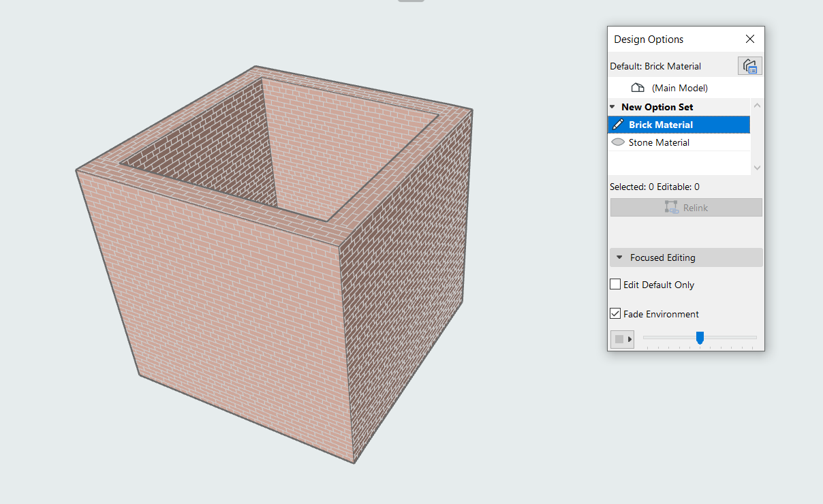823x504 pixels.
Task: Click the eye icon beside Stone Material
Action: click(618, 142)
